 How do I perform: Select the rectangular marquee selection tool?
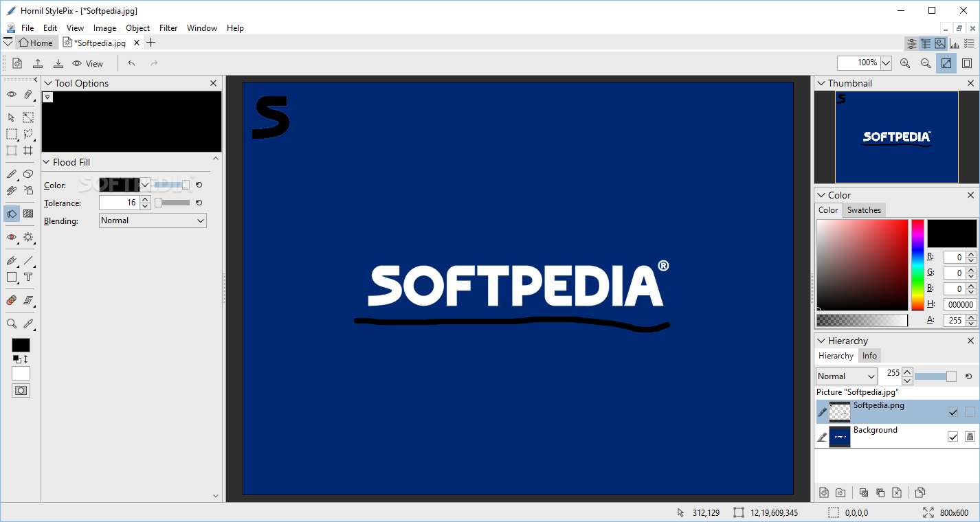pyautogui.click(x=12, y=134)
